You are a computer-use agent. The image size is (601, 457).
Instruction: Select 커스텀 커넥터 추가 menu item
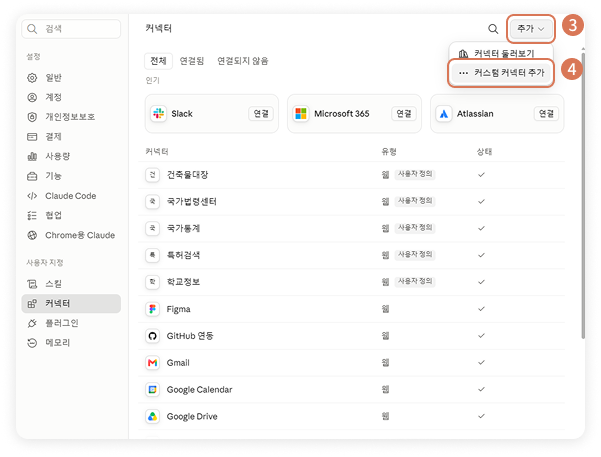coord(501,73)
